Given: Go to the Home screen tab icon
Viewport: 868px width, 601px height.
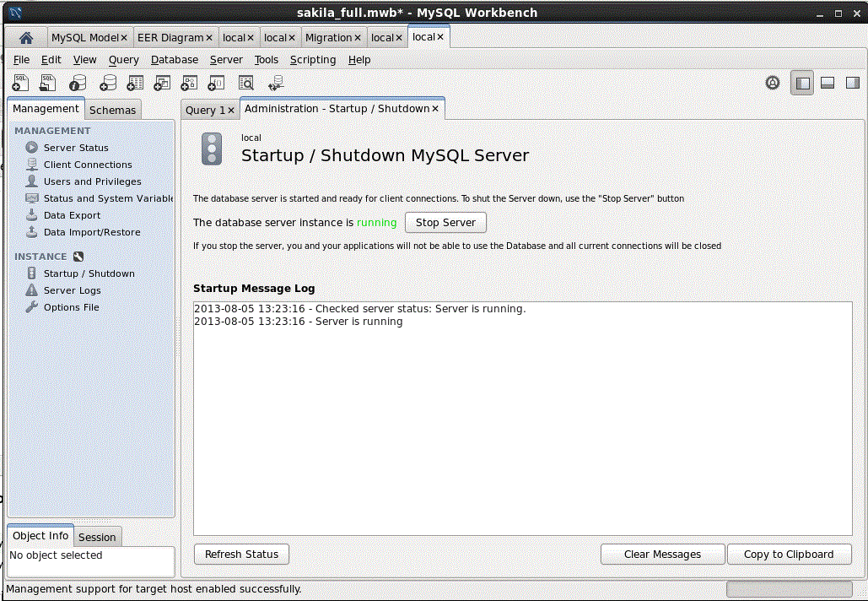Looking at the screenshot, I should [x=26, y=38].
